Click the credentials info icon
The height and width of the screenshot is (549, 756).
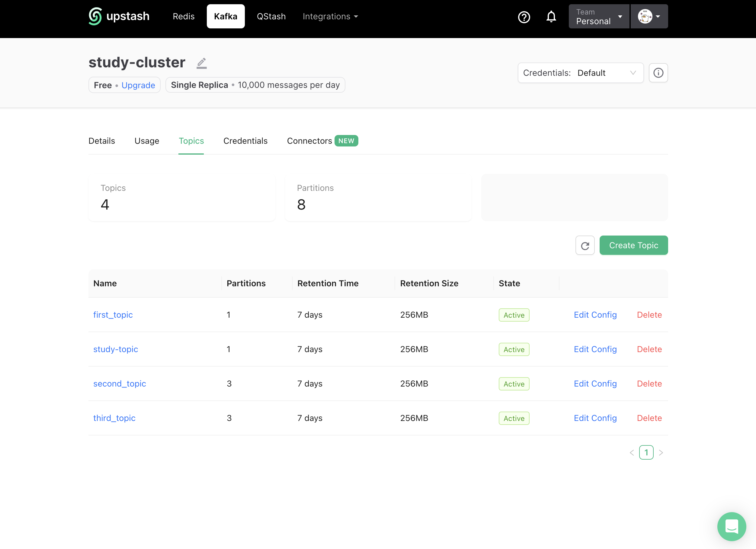[658, 73]
